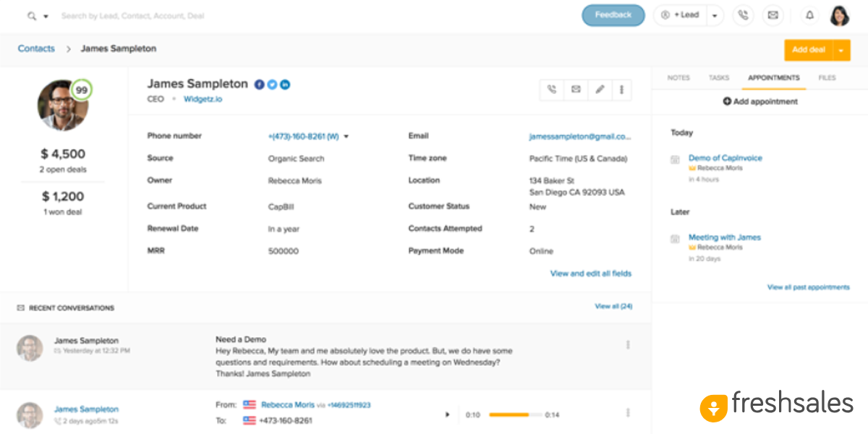
Task: Go back to Contacts breadcrumb
Action: (x=36, y=48)
